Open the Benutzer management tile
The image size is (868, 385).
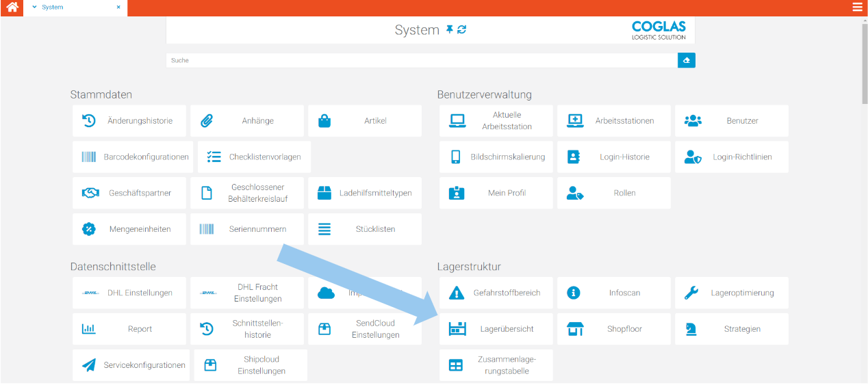[731, 121]
